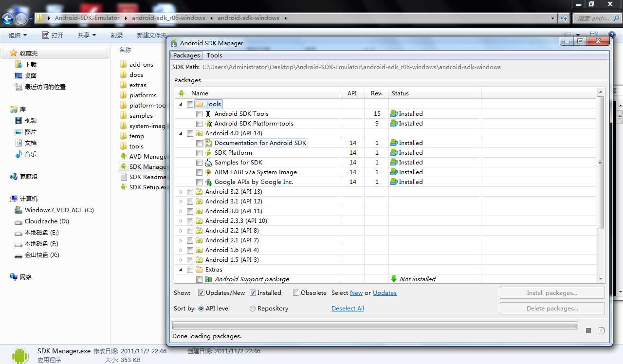Viewport: 623px width, 364px height.
Task: Click the green Not installed arrow icon
Action: (x=394, y=279)
